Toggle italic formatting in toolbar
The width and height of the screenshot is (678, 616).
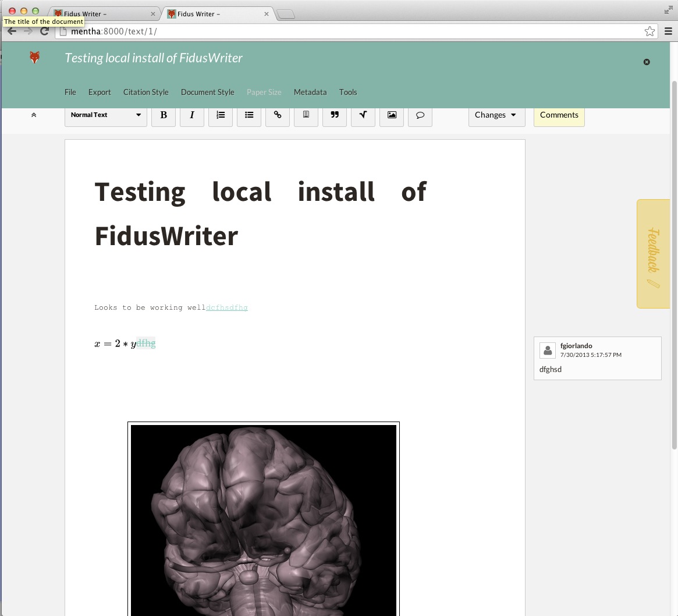click(x=192, y=115)
